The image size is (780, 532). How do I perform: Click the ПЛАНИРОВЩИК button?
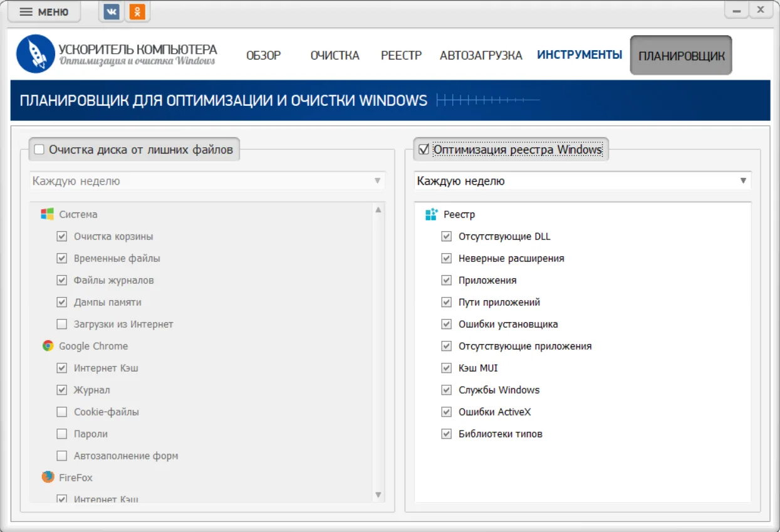coord(681,56)
